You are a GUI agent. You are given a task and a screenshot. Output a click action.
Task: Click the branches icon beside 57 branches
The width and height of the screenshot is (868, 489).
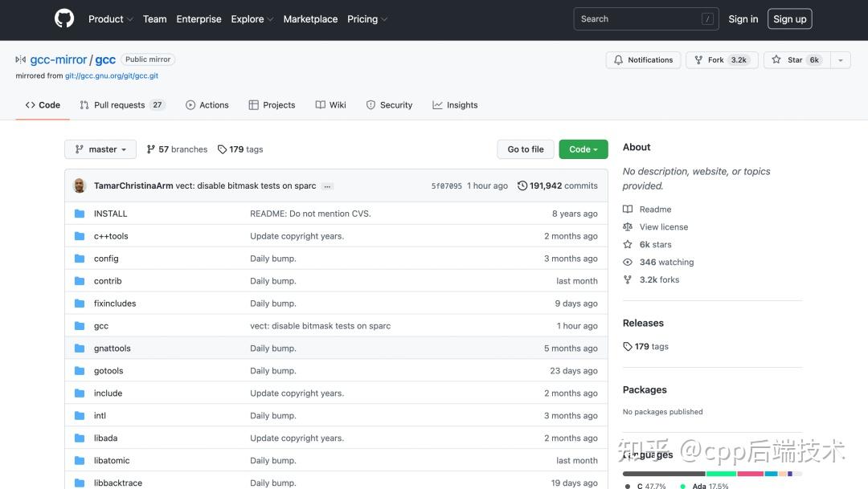click(x=151, y=149)
